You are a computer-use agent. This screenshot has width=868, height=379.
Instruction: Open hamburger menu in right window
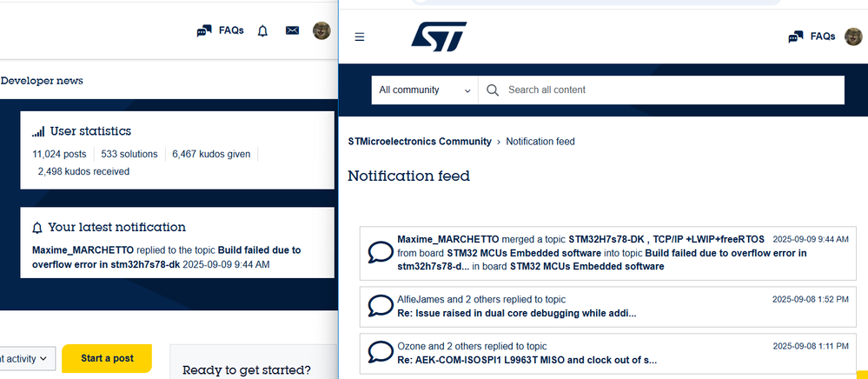point(360,37)
